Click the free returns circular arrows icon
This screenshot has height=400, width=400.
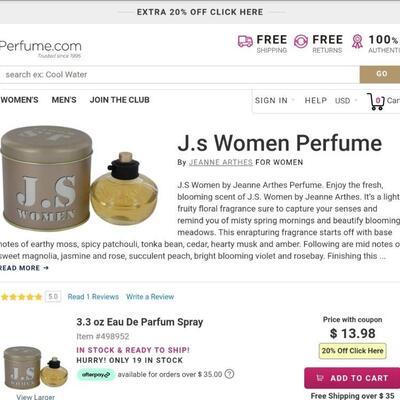pos(301,42)
